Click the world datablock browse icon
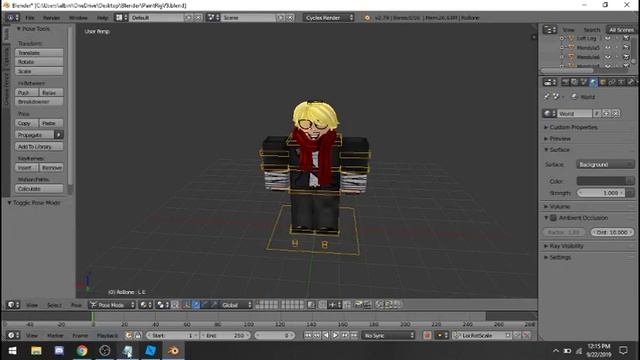The width and height of the screenshot is (640, 360). tap(549, 113)
